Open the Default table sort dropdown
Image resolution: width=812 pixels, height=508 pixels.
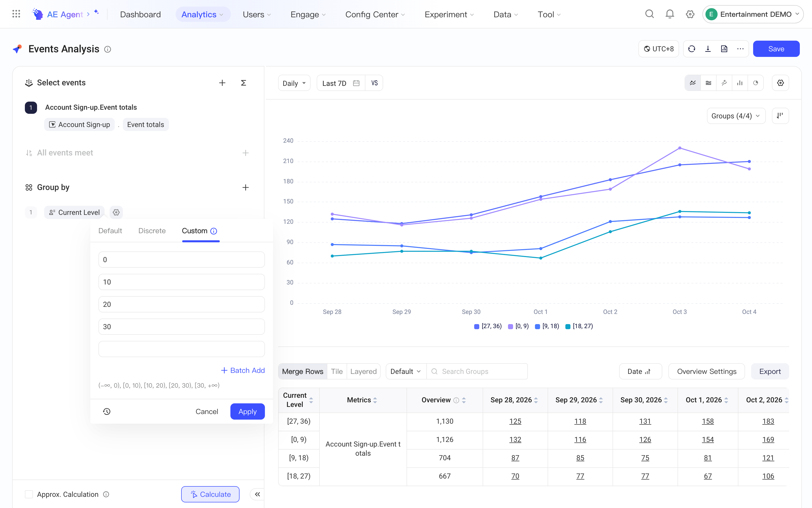tap(406, 372)
